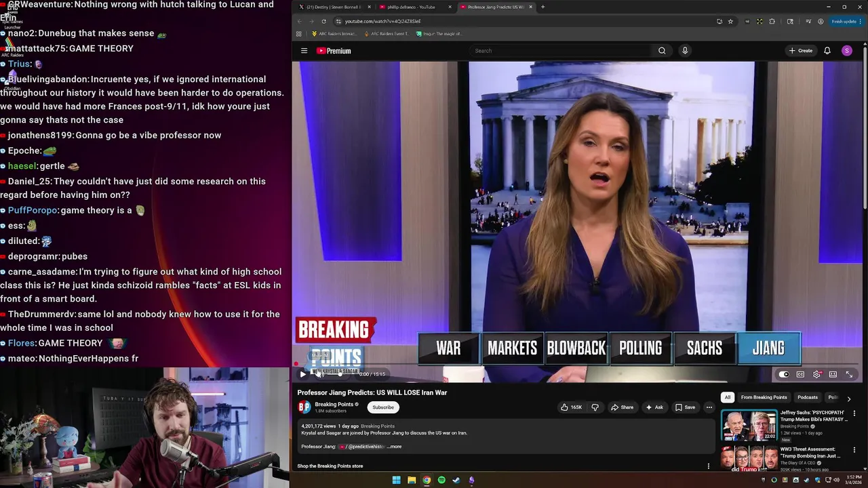
Task: Open the JIANG segment in video banner
Action: [x=768, y=348]
